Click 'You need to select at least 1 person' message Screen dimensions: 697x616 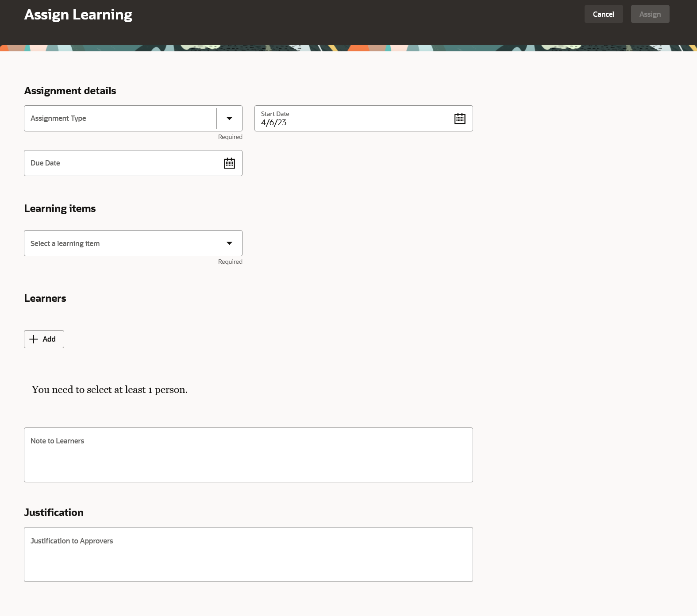click(x=110, y=390)
